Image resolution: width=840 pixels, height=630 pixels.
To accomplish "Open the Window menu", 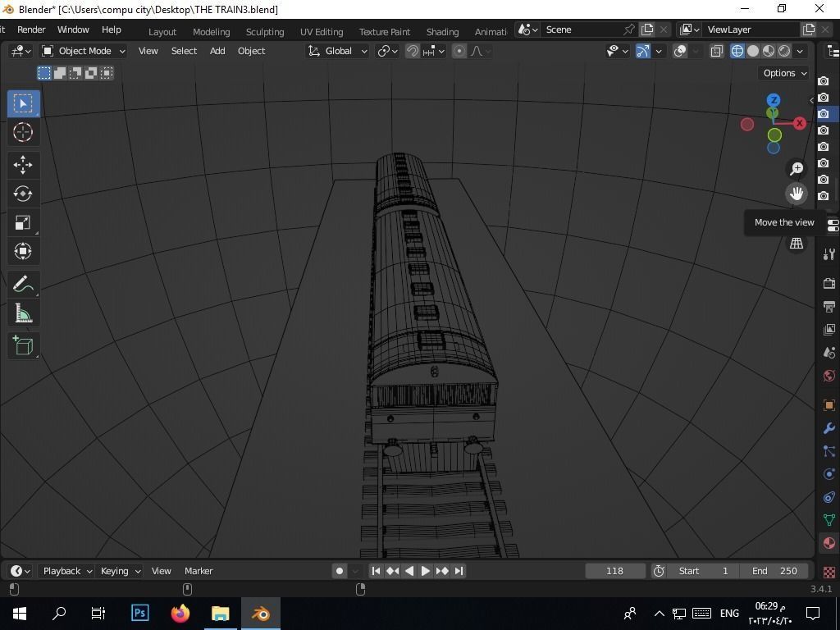I will click(x=73, y=30).
